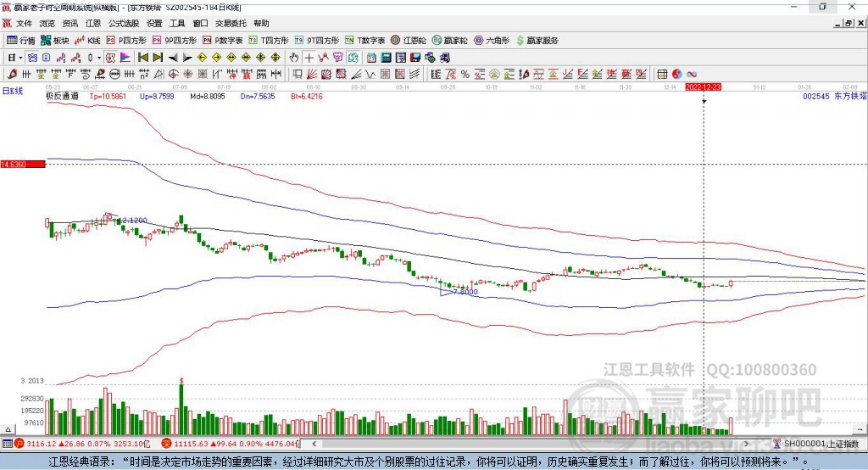Click the 日K线 chart period label
Screen dimensions: 868x470
(13, 90)
